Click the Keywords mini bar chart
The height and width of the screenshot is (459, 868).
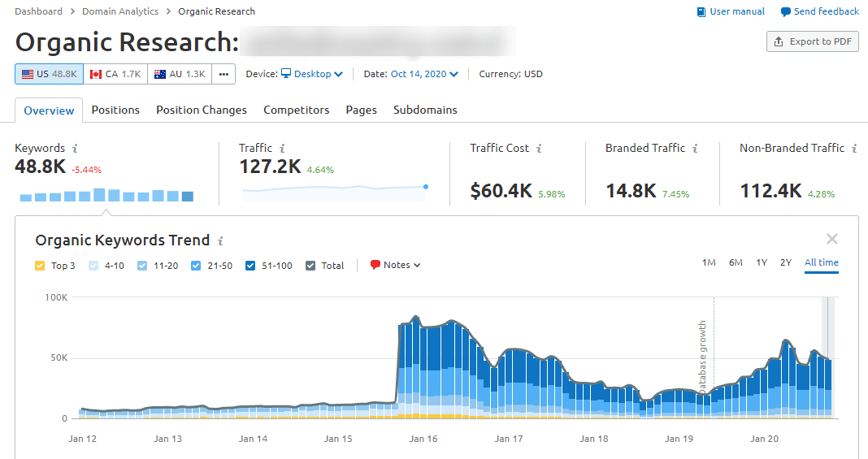point(106,195)
